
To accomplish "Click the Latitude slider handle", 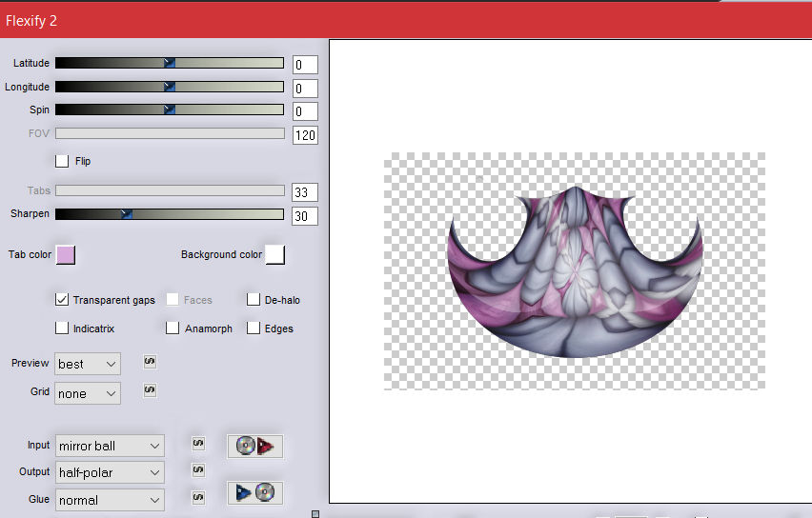I will tap(170, 63).
